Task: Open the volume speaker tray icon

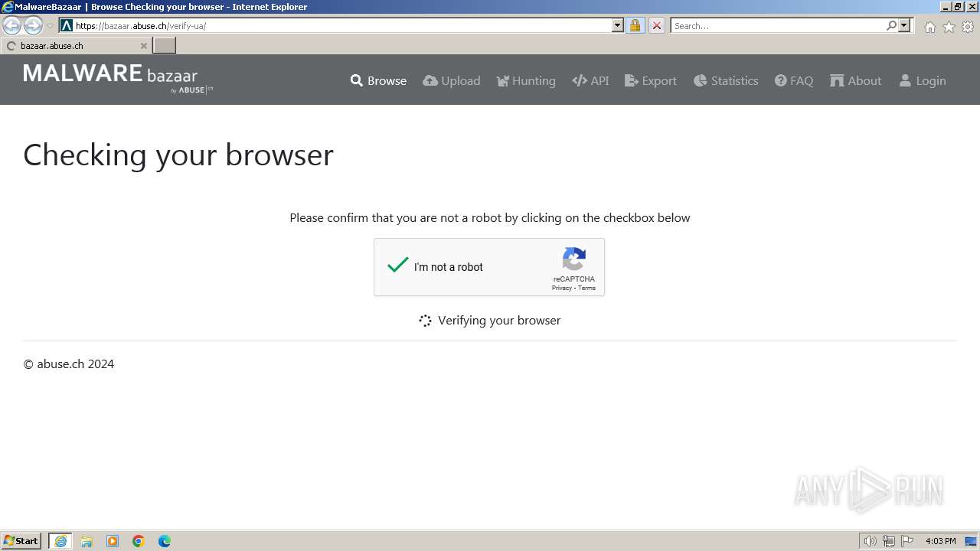Action: point(870,541)
